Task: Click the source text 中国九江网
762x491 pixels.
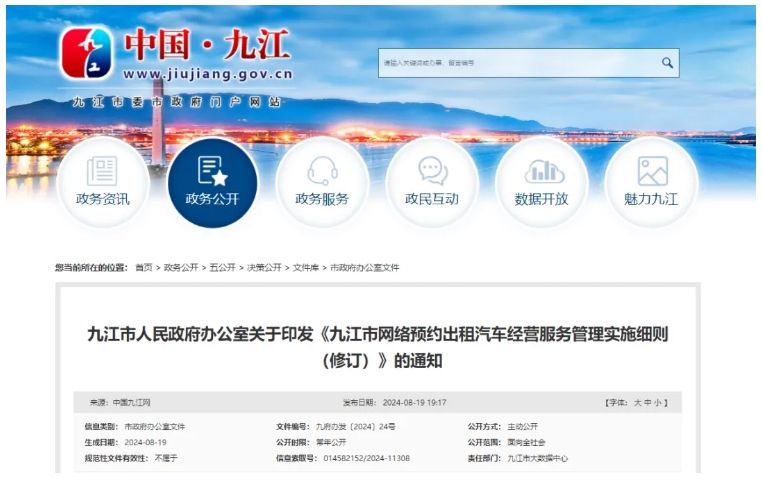Action: [x=132, y=403]
